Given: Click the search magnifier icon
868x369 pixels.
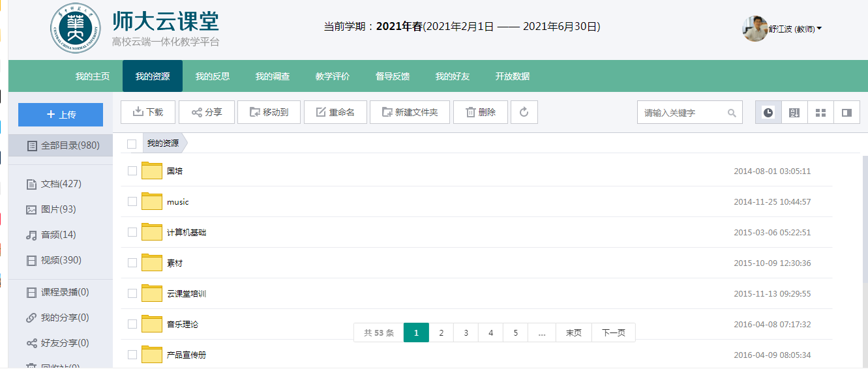Looking at the screenshot, I should click(x=732, y=113).
